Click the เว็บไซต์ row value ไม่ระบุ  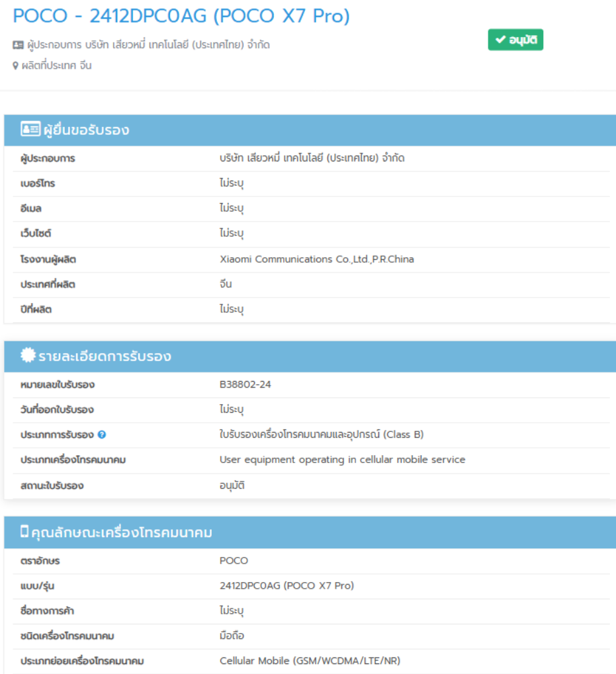click(232, 233)
